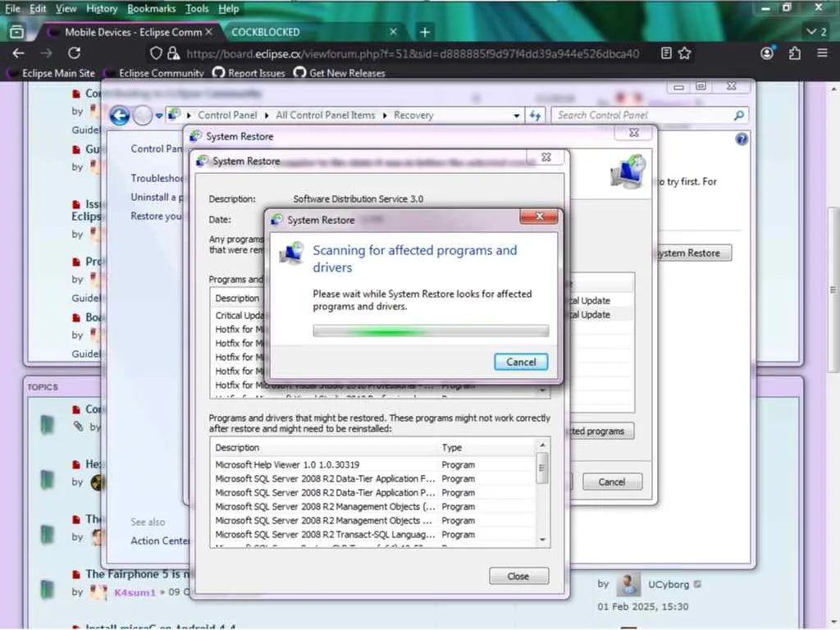Open the Action Center link
The height and width of the screenshot is (630, 840).
tap(160, 541)
